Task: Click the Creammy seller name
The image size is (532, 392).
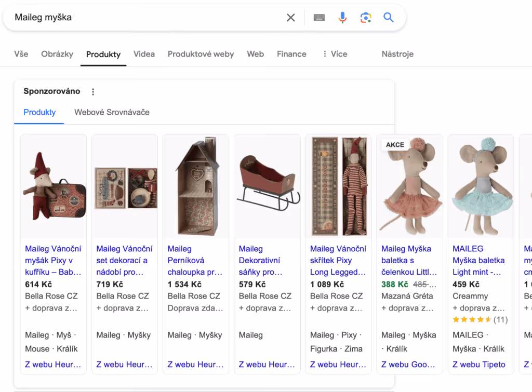Action: pos(470,296)
